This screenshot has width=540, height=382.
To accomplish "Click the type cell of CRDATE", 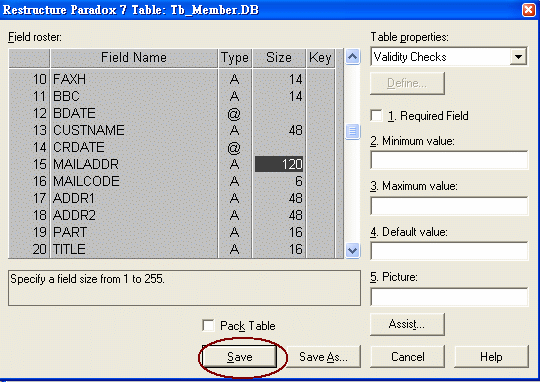I will coord(235,147).
